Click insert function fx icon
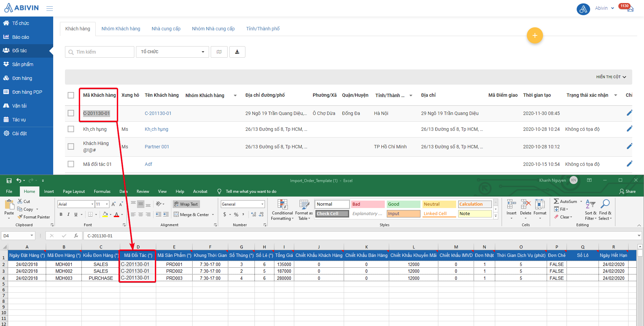The image size is (644, 326). pyautogui.click(x=76, y=236)
